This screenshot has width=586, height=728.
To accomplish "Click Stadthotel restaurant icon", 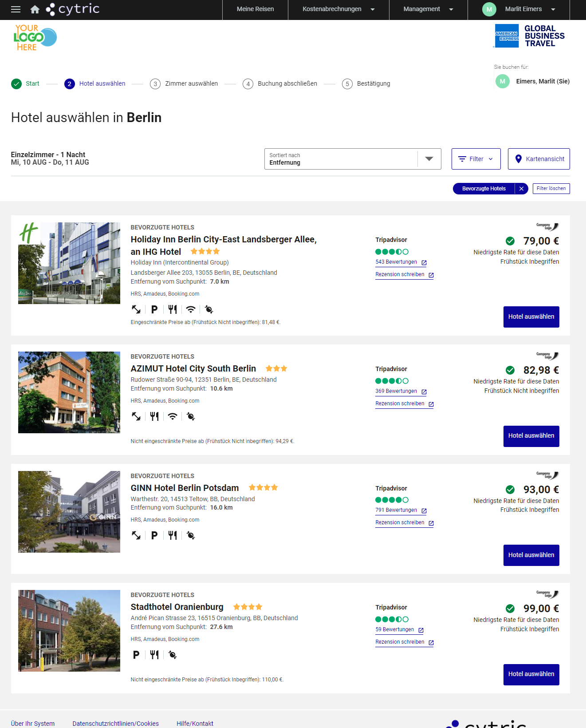I will (x=154, y=655).
